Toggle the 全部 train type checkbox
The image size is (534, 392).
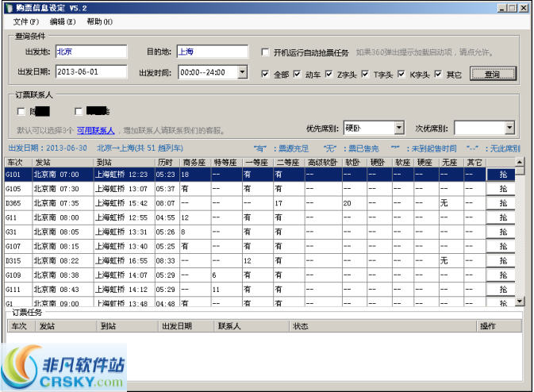[265, 74]
